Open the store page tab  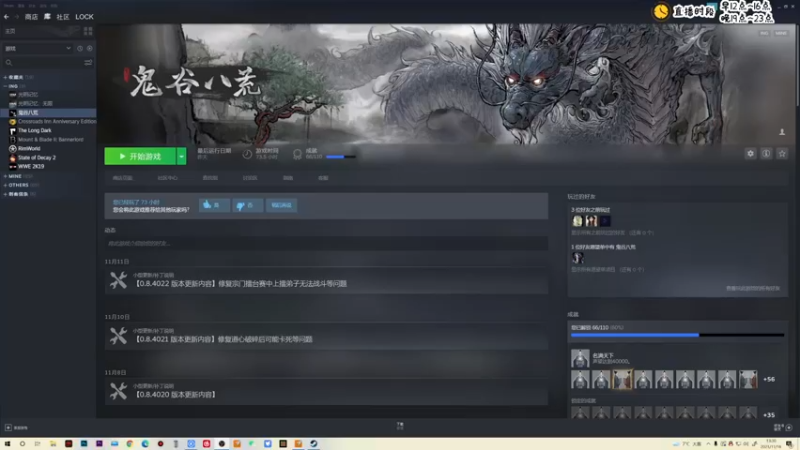(x=122, y=178)
